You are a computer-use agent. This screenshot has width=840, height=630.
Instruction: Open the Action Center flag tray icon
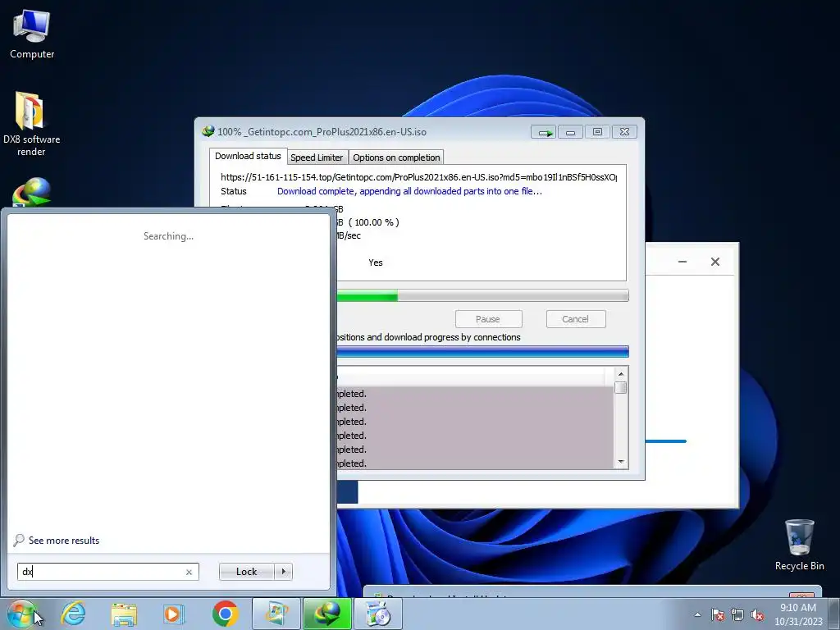(x=718, y=614)
